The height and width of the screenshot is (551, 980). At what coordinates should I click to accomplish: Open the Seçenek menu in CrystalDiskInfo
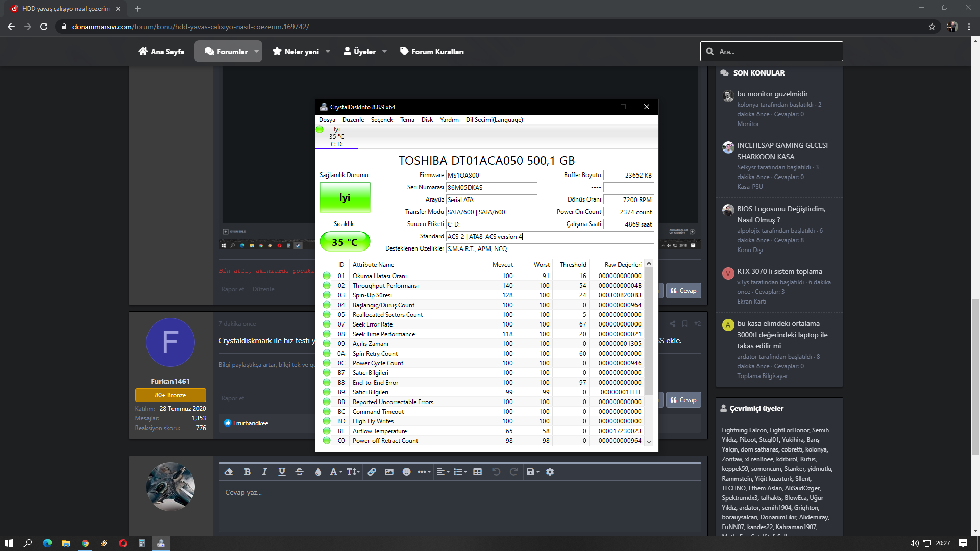382,120
